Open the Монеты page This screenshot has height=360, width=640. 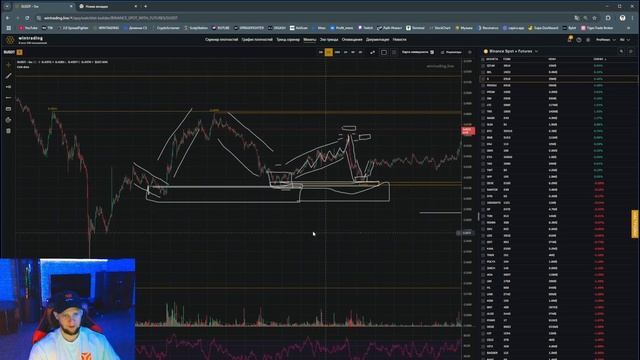click(x=310, y=40)
